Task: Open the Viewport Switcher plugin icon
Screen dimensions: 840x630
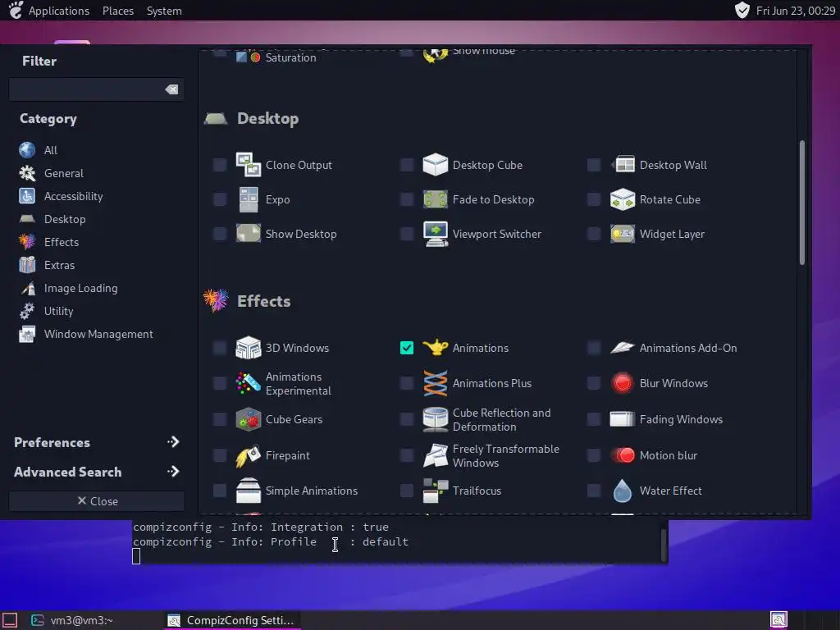Action: pos(435,234)
